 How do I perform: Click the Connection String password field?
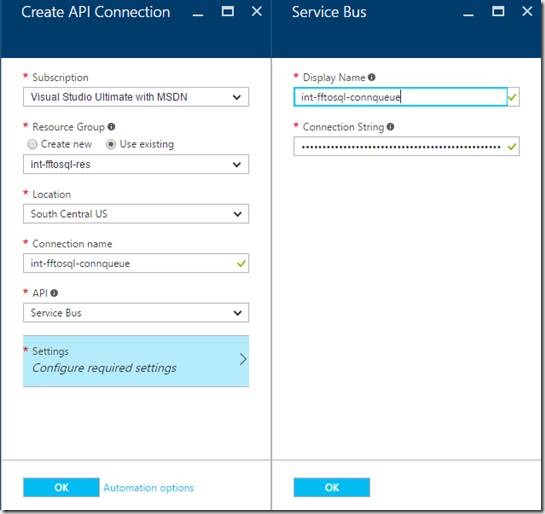click(406, 146)
